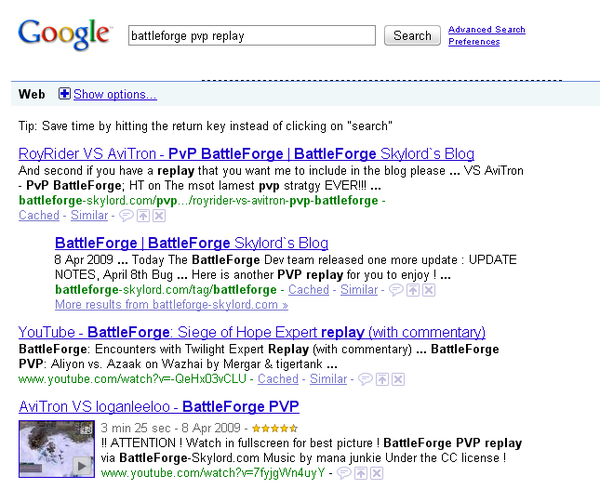The height and width of the screenshot is (489, 600).
Task: View Cached copy of Skylord's Blog tag page
Action: (x=308, y=290)
